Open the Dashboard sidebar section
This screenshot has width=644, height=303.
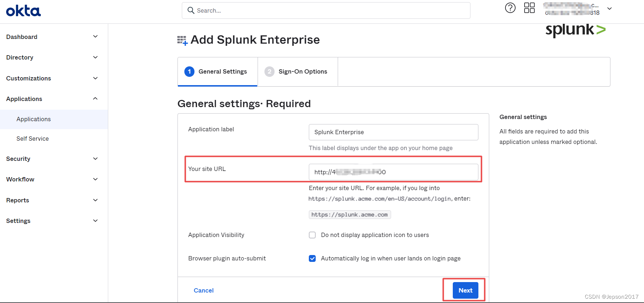(x=54, y=37)
